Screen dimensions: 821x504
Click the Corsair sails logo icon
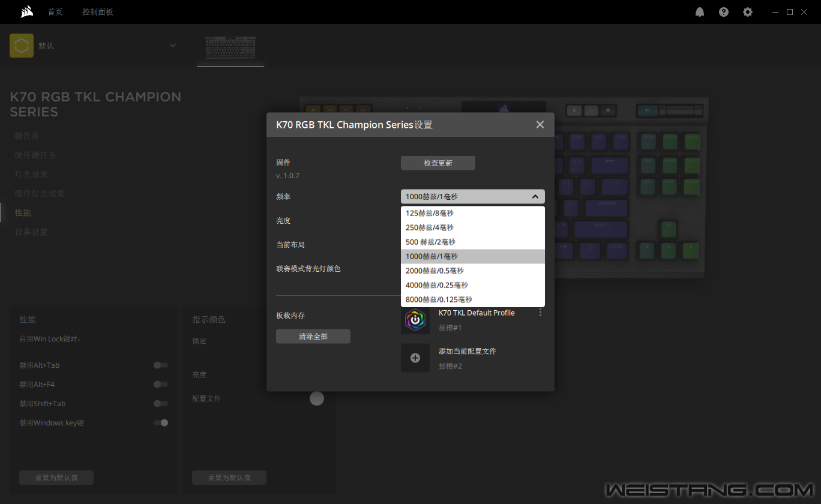[26, 11]
